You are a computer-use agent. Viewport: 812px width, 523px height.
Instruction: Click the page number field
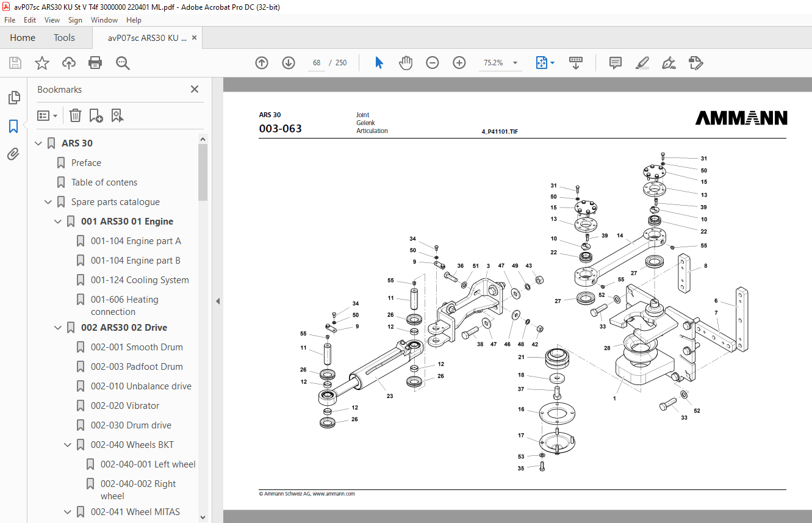(317, 63)
